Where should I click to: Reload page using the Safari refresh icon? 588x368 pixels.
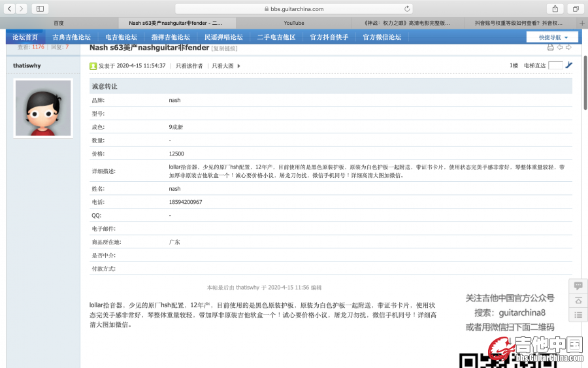tap(408, 8)
